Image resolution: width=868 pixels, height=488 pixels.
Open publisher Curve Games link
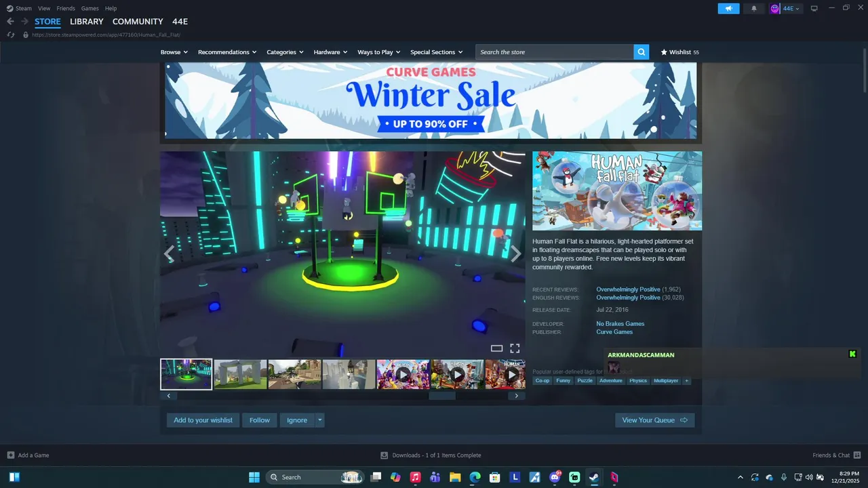coord(614,332)
